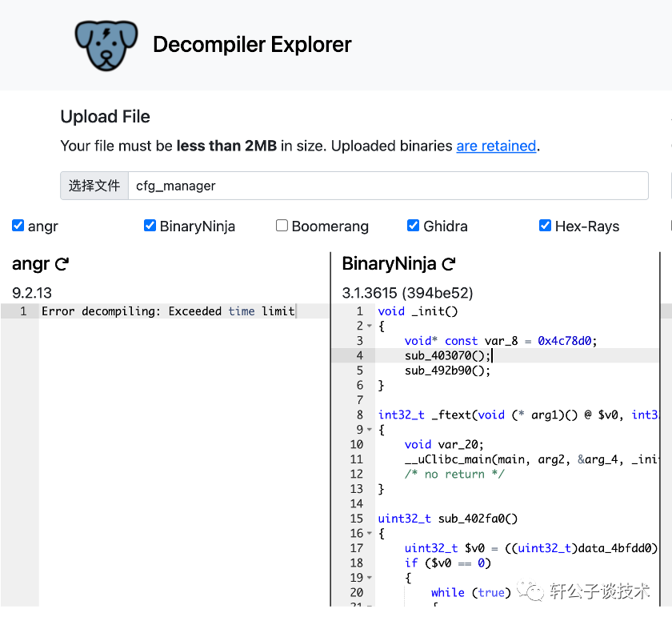Click the 选择文件 choose file button

94,186
